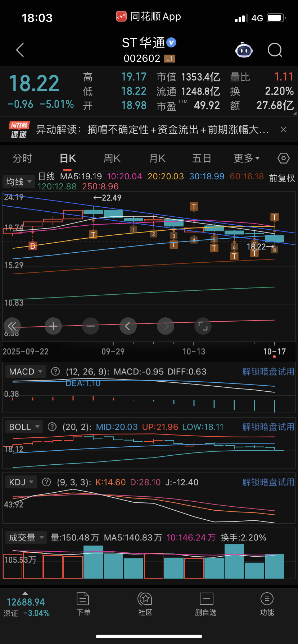
Task: Collapse chart controls with double-left arrow
Action: coord(12,326)
